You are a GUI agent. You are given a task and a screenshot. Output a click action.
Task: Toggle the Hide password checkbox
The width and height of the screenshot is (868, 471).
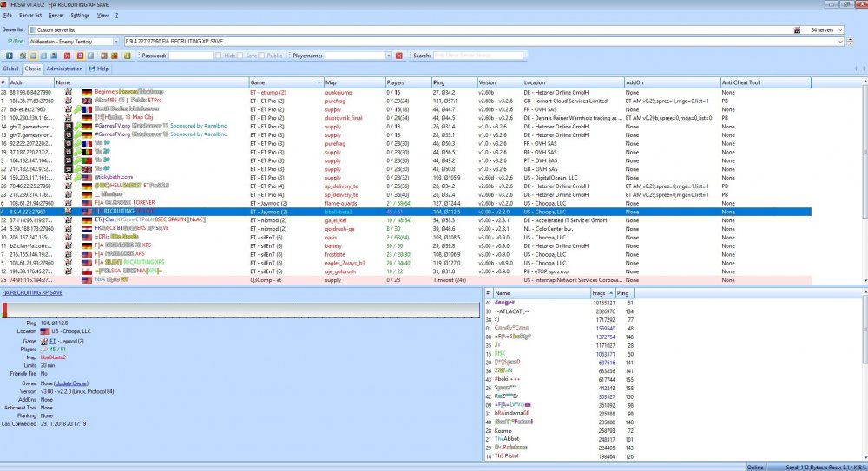coord(218,56)
